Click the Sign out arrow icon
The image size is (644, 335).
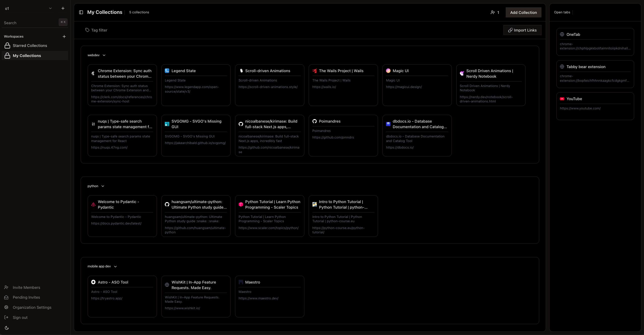coord(7,318)
